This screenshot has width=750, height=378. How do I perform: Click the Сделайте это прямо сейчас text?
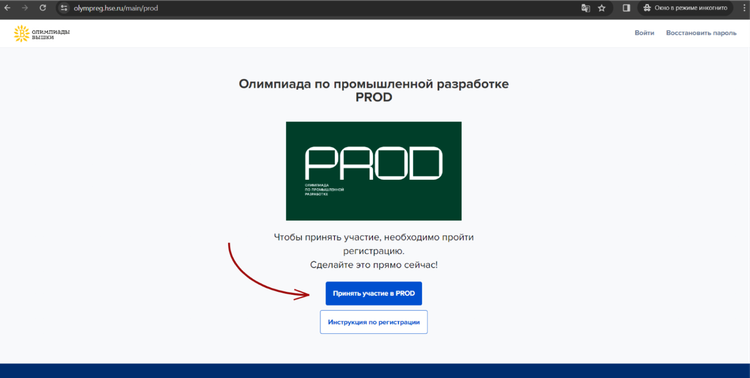pyautogui.click(x=374, y=265)
